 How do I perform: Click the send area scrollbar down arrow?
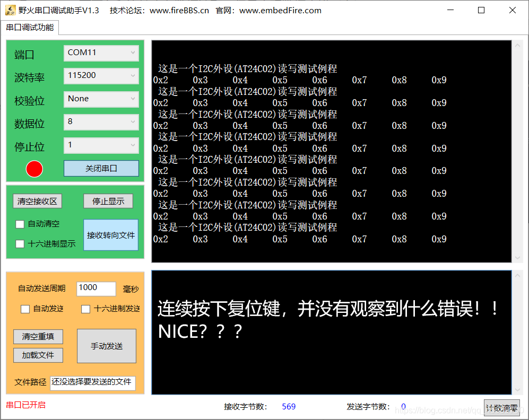517,390
